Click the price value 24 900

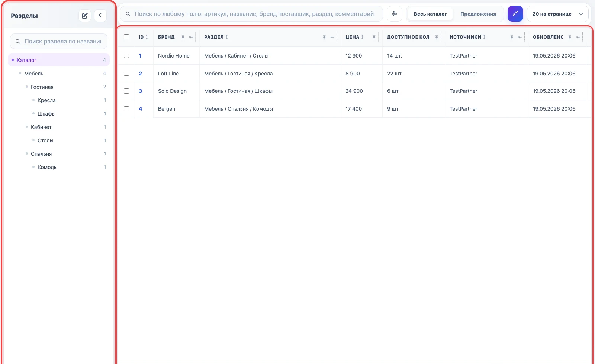click(354, 91)
